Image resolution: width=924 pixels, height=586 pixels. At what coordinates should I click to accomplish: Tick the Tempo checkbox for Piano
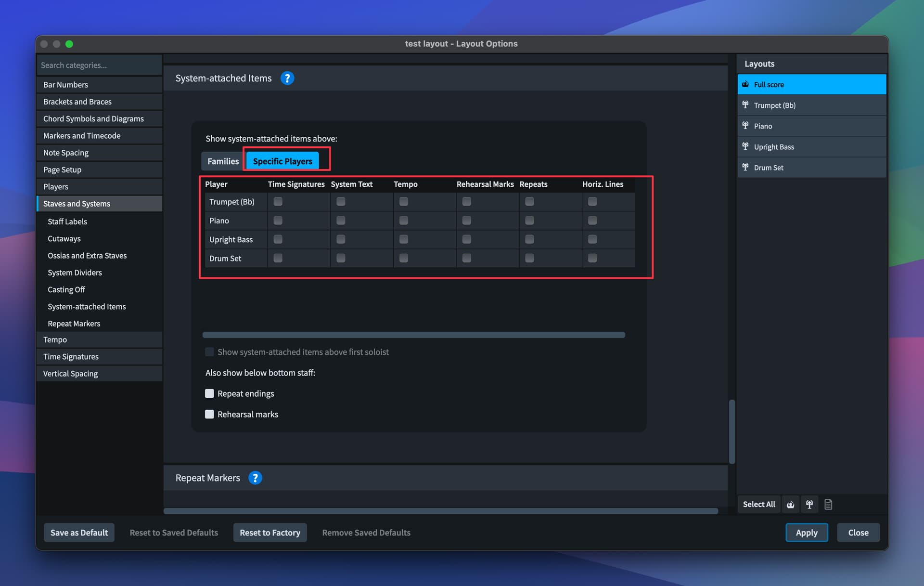pos(404,220)
